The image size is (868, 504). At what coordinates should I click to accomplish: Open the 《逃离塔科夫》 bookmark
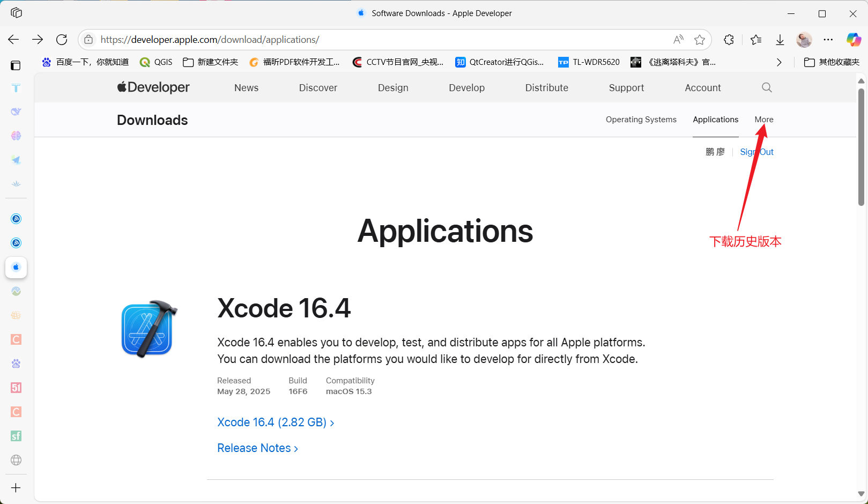click(673, 62)
